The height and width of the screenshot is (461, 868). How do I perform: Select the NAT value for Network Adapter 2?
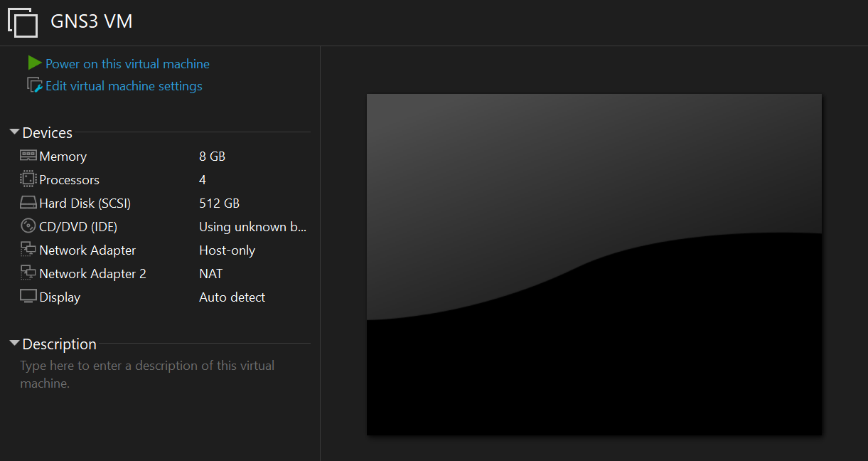click(x=210, y=274)
